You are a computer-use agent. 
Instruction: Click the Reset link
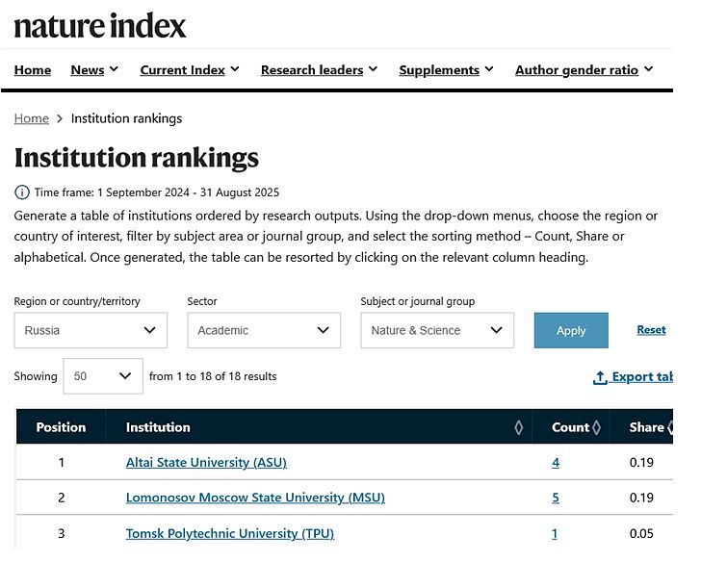point(651,330)
